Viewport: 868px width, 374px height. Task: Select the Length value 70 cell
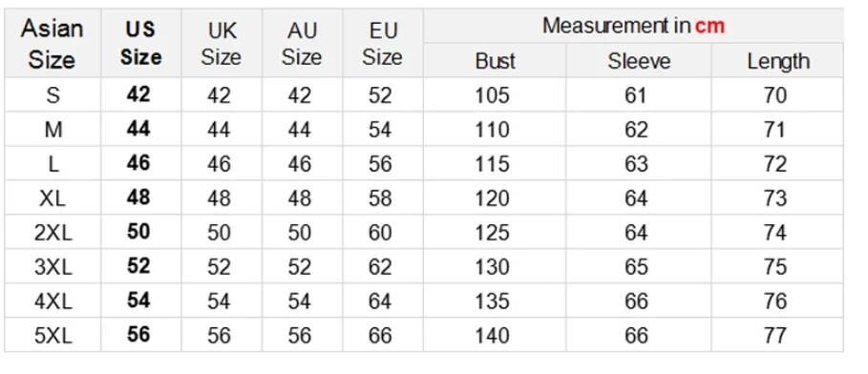777,94
